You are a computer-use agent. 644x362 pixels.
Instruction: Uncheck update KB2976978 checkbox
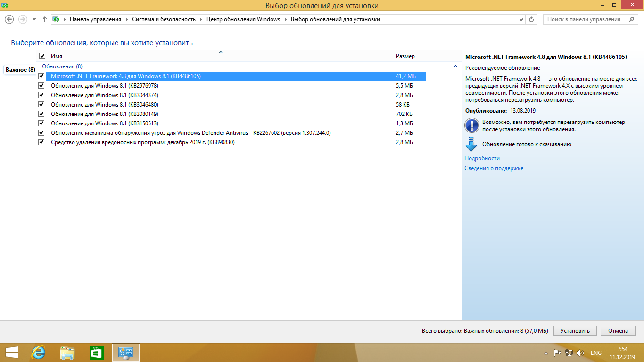[x=41, y=85]
